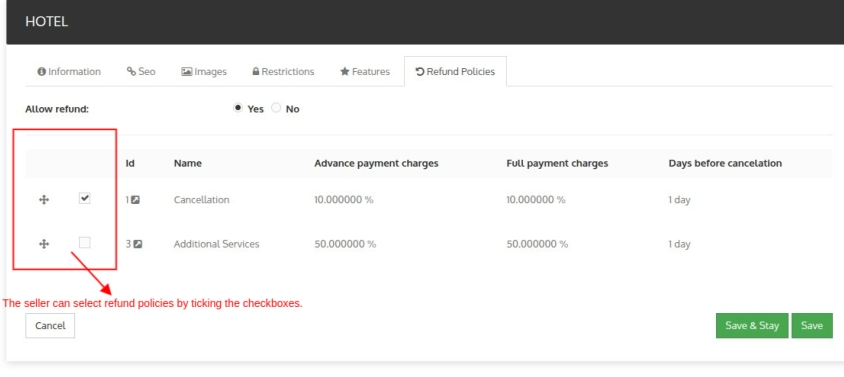Click the Cancel button
This screenshot has width=844, height=377.
50,326
